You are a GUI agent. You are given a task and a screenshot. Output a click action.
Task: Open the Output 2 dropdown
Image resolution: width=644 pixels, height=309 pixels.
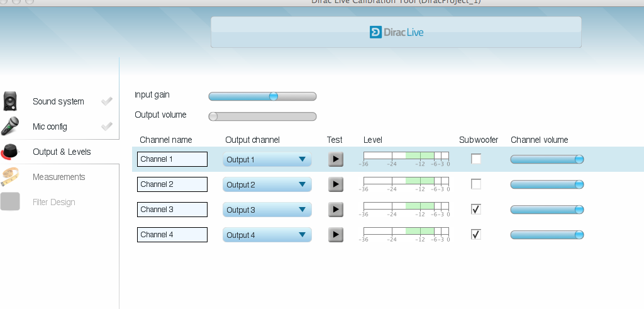coord(267,184)
